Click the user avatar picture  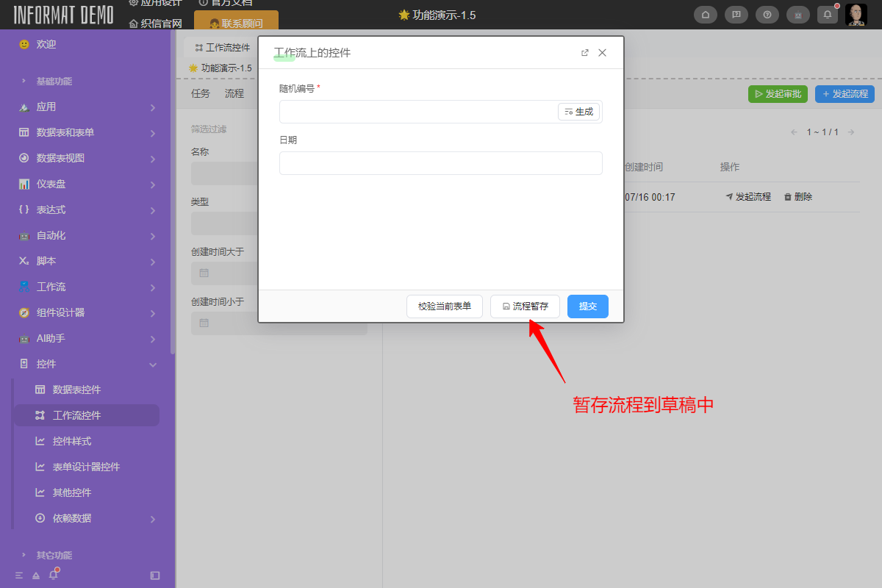click(856, 15)
